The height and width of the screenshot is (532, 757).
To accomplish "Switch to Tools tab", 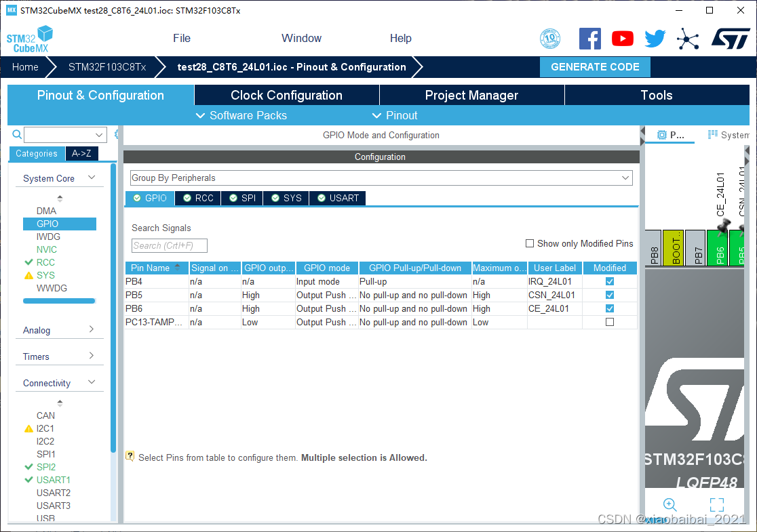I will (657, 96).
